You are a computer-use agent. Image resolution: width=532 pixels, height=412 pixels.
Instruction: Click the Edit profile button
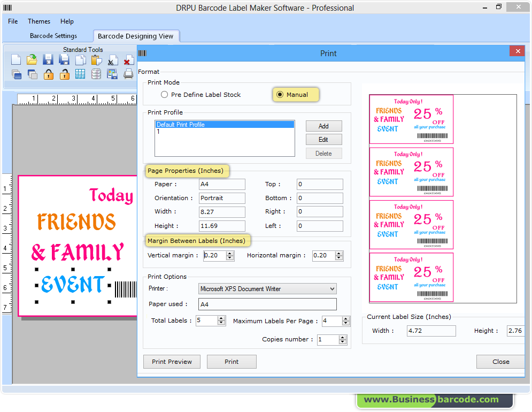pos(323,140)
